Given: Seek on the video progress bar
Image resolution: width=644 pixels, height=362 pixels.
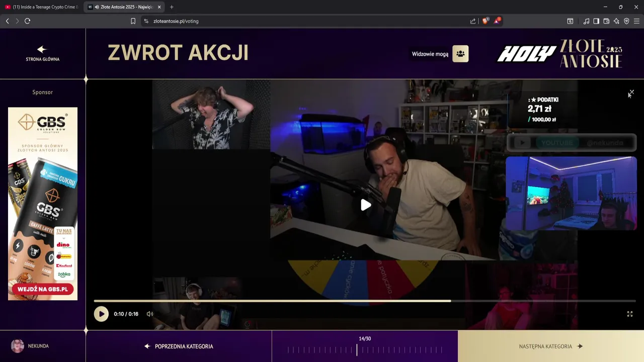Looking at the screenshot, I should (x=365, y=301).
